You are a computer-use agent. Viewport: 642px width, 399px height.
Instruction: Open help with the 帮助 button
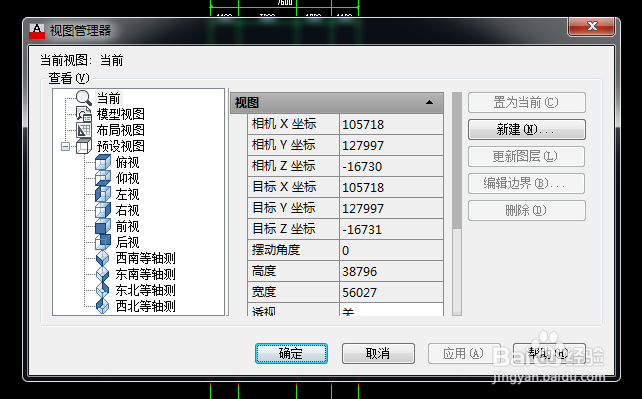pos(549,353)
